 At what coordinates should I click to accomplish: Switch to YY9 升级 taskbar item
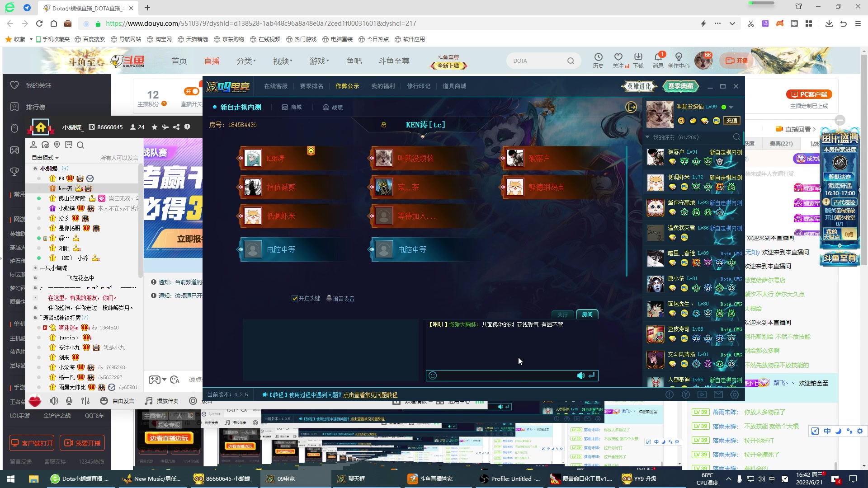[640, 479]
